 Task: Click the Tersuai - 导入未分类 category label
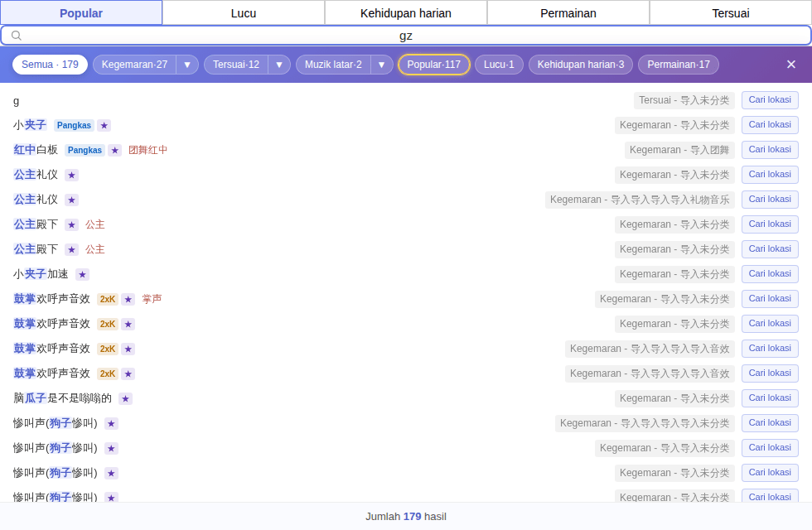pyautogui.click(x=684, y=100)
